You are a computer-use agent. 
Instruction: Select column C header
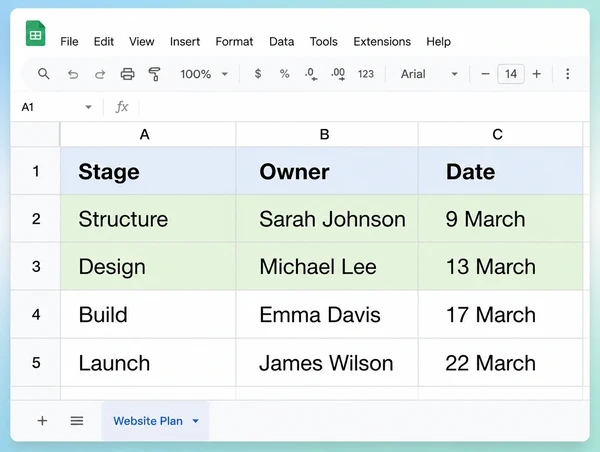click(501, 134)
